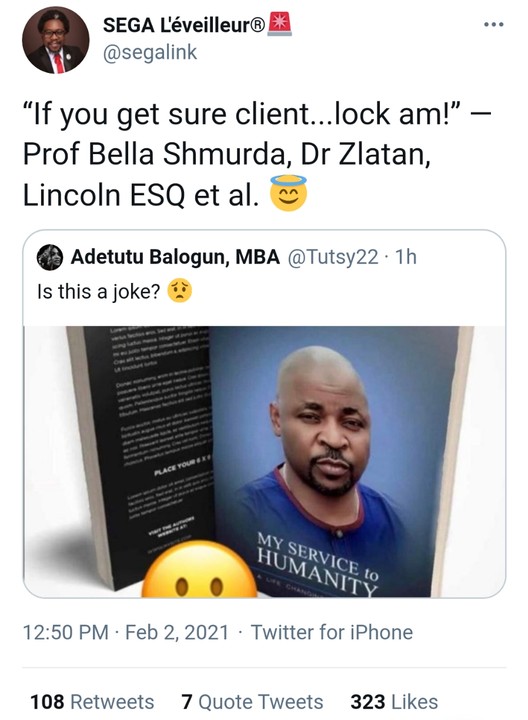This screenshot has width=528, height=720.
Task: Tap the halo smiley emoji in tweet
Action: pos(288,193)
